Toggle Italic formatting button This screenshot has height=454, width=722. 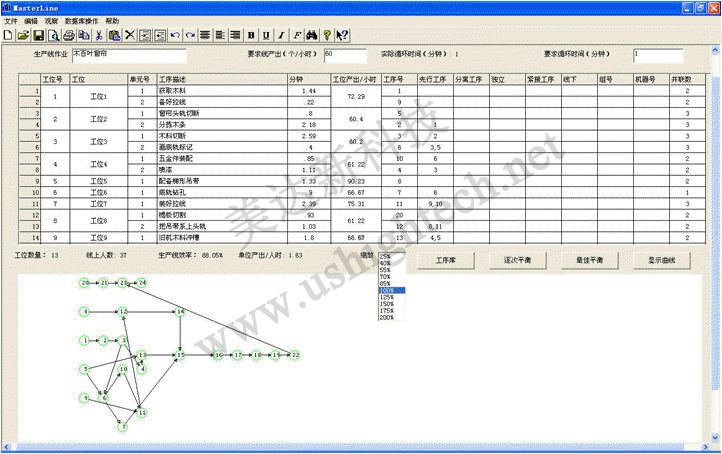pyautogui.click(x=281, y=35)
